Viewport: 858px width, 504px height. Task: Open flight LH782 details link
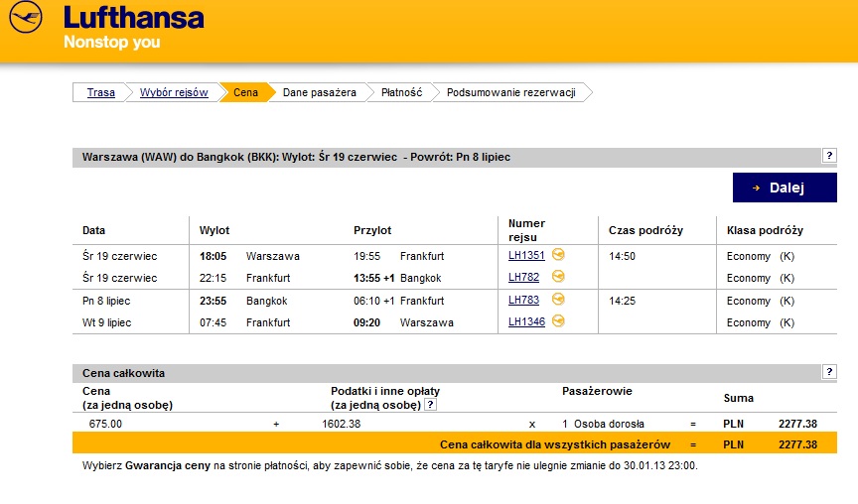523,277
